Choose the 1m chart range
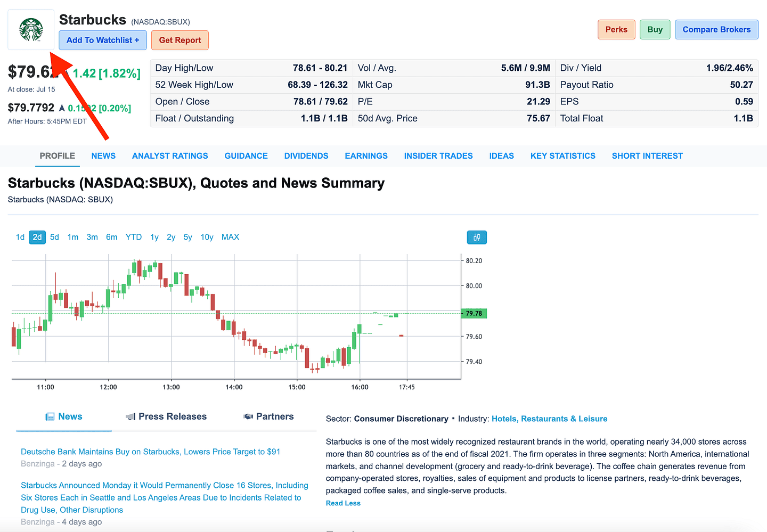The height and width of the screenshot is (532, 767). (73, 237)
